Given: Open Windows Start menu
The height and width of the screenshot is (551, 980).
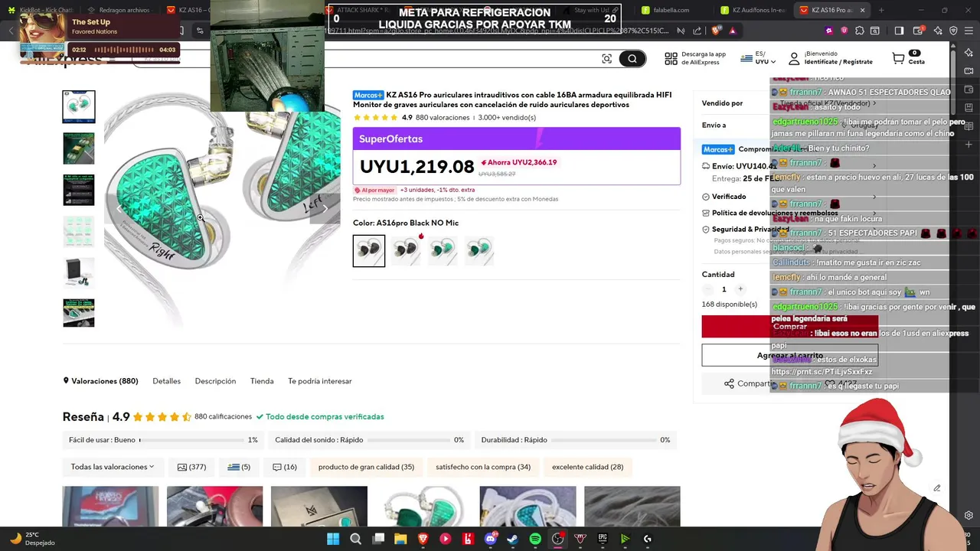Looking at the screenshot, I should tap(333, 539).
